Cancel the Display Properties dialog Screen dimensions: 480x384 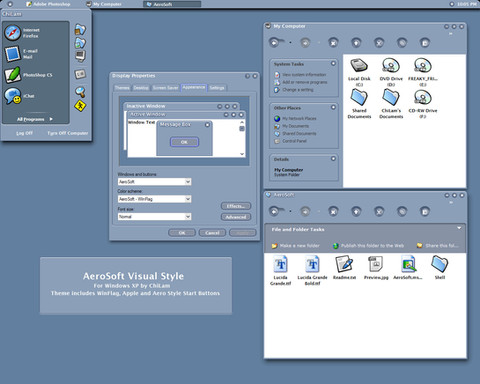click(x=212, y=233)
